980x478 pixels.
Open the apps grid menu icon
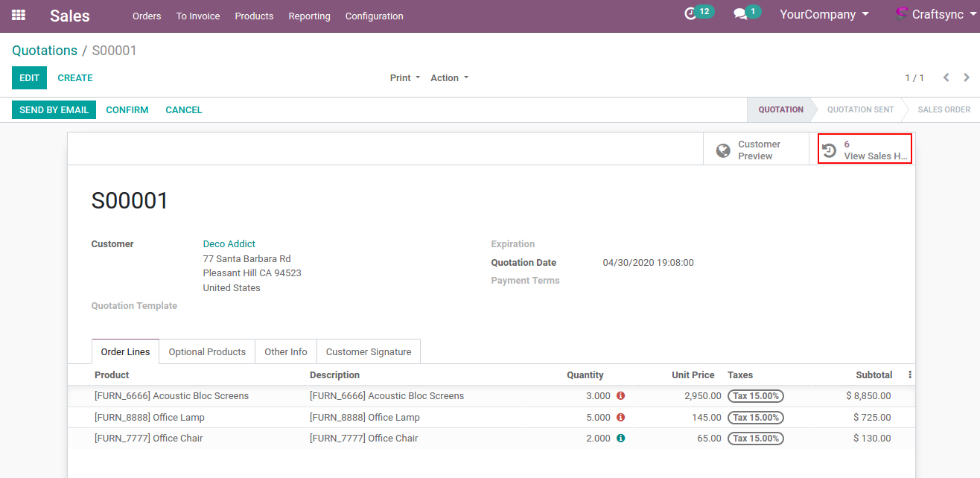coord(19,15)
